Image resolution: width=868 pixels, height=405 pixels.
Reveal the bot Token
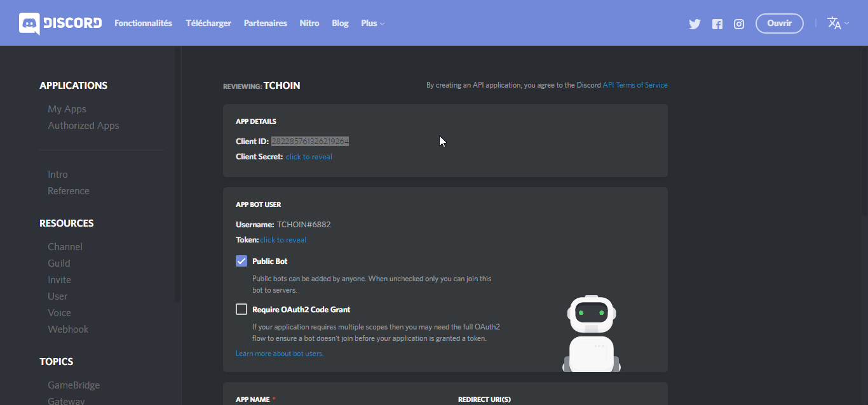(283, 240)
